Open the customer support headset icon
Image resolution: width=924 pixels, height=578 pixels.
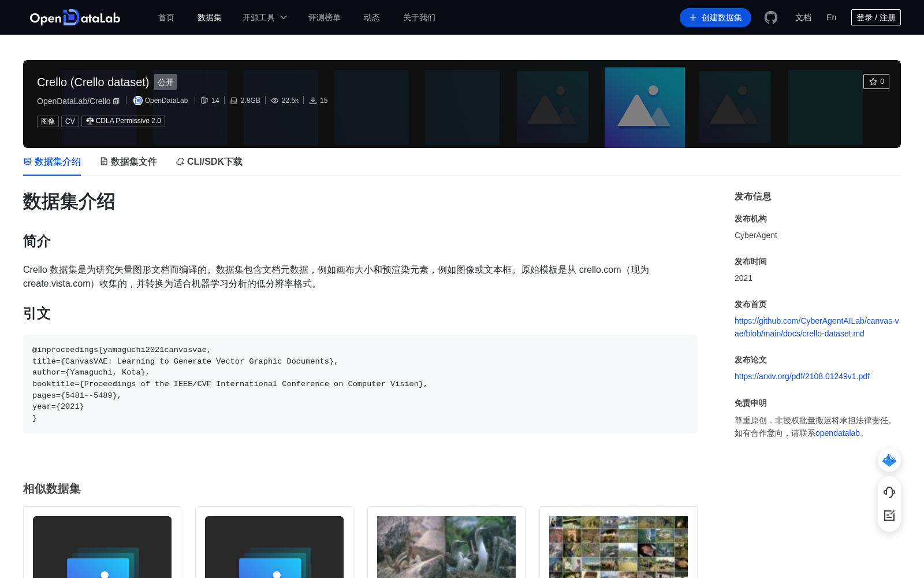pos(889,492)
